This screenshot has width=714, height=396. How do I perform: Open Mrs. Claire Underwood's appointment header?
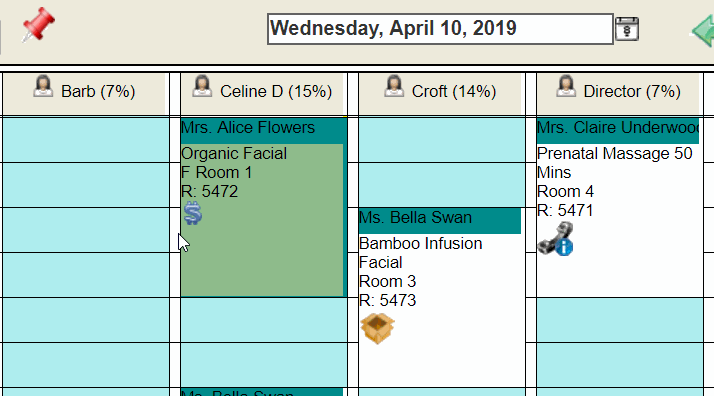pyautogui.click(x=618, y=130)
